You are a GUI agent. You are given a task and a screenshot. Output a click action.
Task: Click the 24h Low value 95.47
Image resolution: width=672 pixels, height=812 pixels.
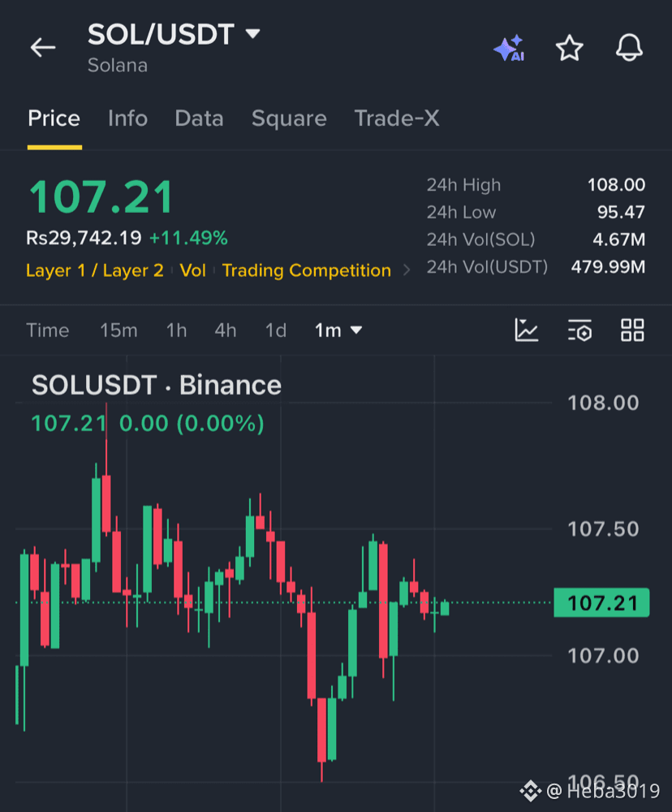(621, 212)
